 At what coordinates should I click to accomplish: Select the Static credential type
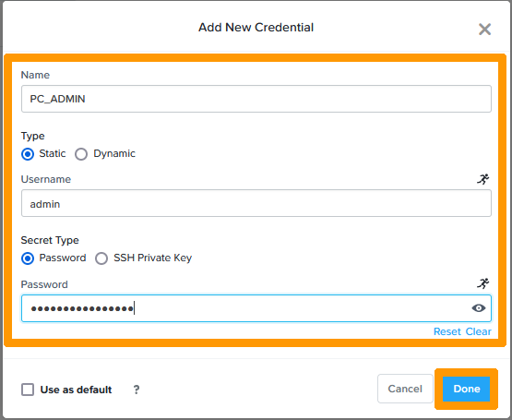28,154
